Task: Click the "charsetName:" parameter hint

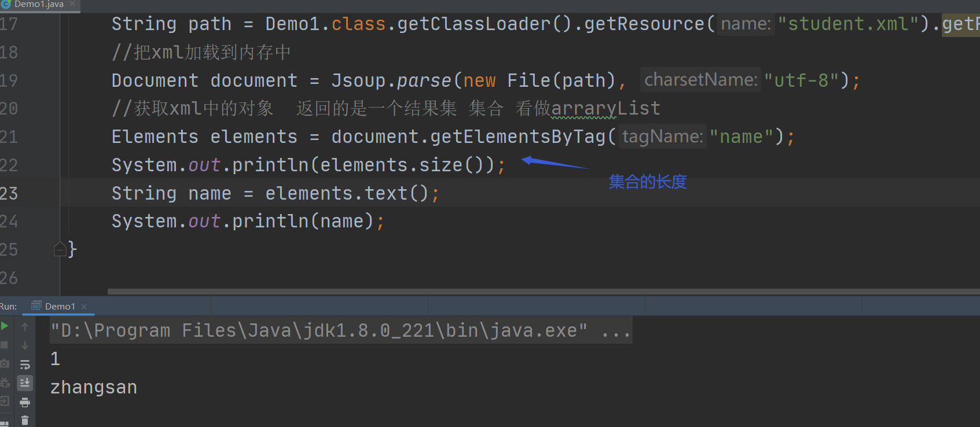Action: tap(701, 79)
